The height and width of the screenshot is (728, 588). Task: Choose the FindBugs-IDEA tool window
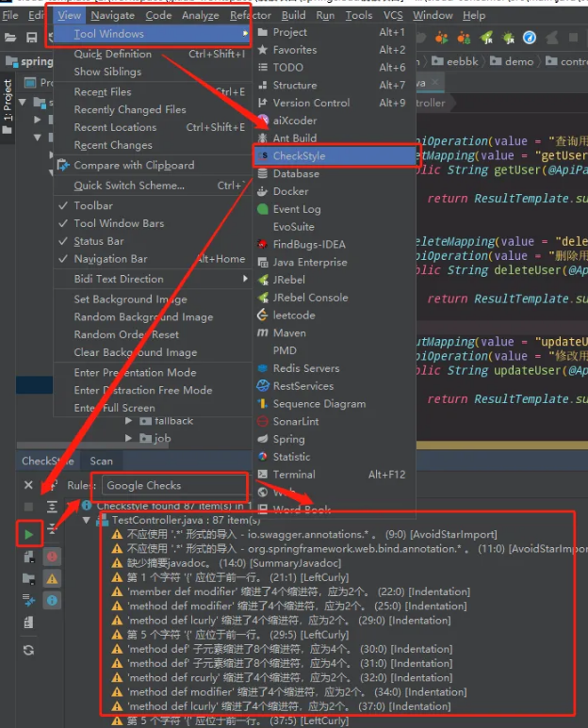(x=335, y=244)
